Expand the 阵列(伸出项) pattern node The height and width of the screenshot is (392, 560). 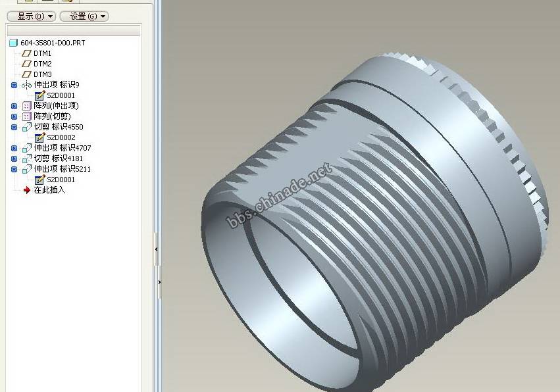(14, 106)
